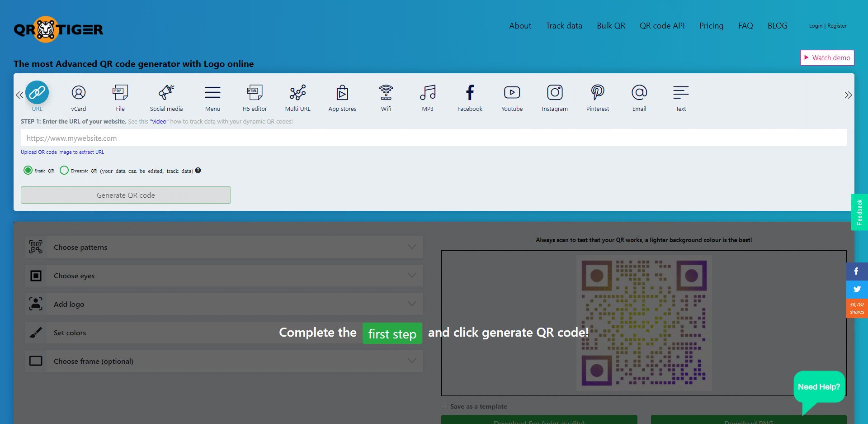Click the Register link
The image size is (868, 424).
(x=837, y=26)
